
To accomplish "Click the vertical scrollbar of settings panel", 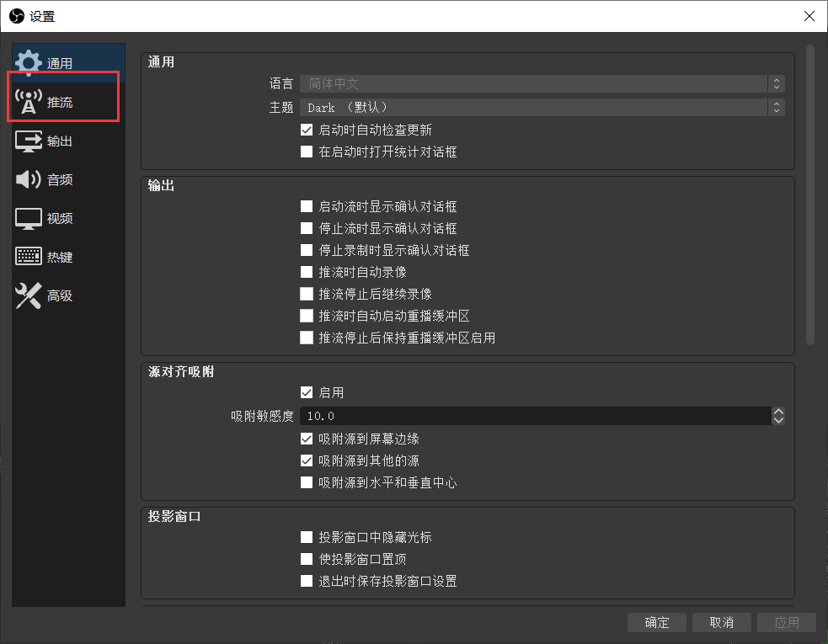I will [x=810, y=194].
